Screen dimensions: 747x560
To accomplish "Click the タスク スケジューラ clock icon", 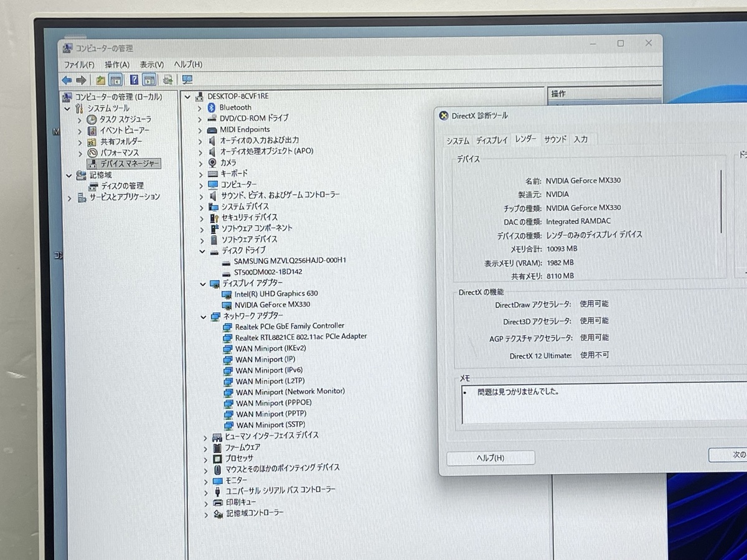I will (92, 119).
